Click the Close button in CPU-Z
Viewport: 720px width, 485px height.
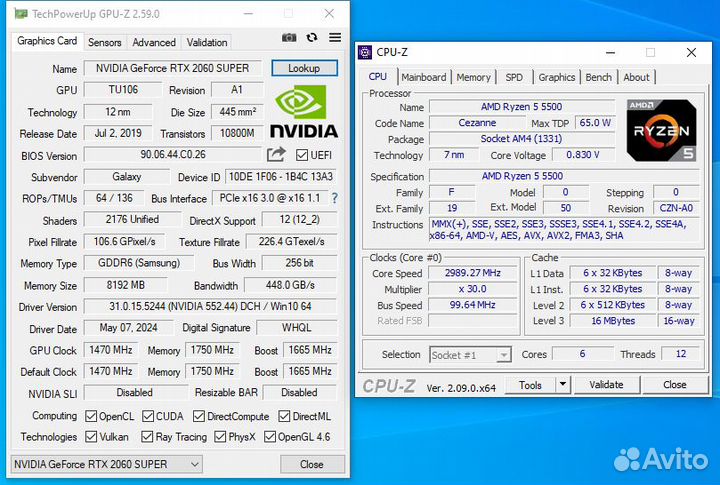[x=675, y=384]
